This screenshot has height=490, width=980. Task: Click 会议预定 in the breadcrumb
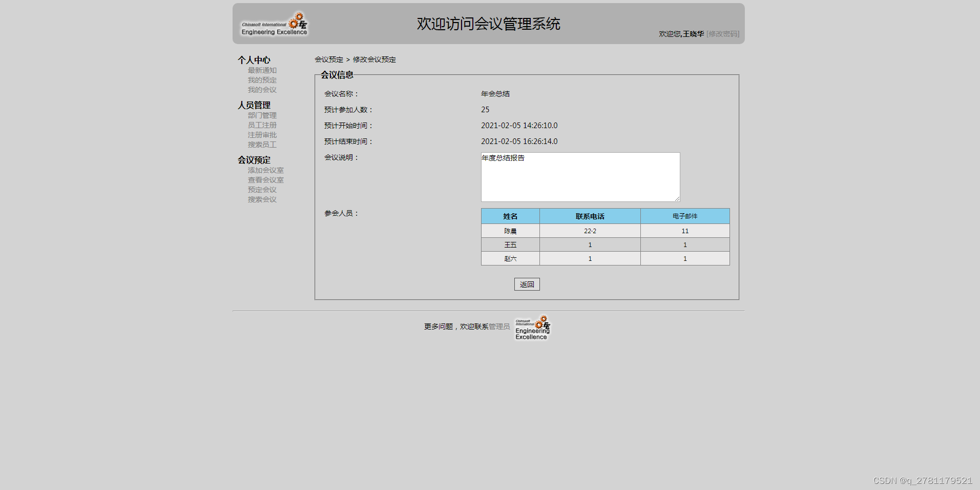(329, 59)
